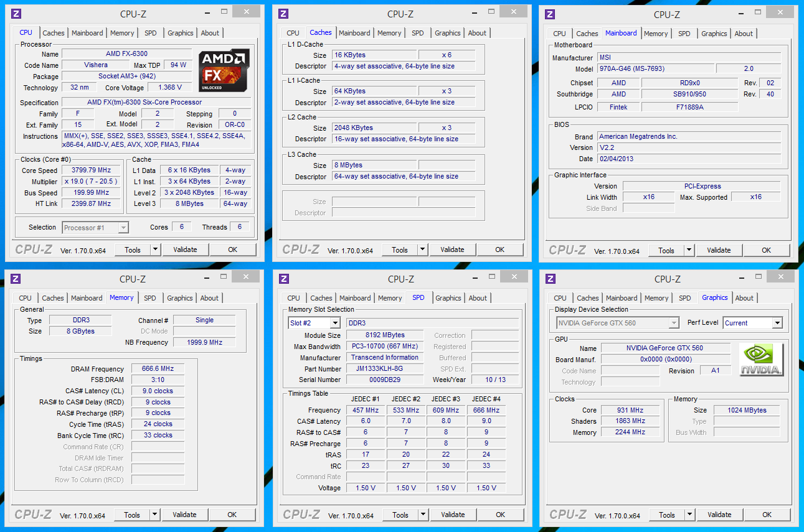This screenshot has width=804, height=532.
Task: Open the Tools dropdown arrow in the Memory-tab window
Action: (154, 515)
